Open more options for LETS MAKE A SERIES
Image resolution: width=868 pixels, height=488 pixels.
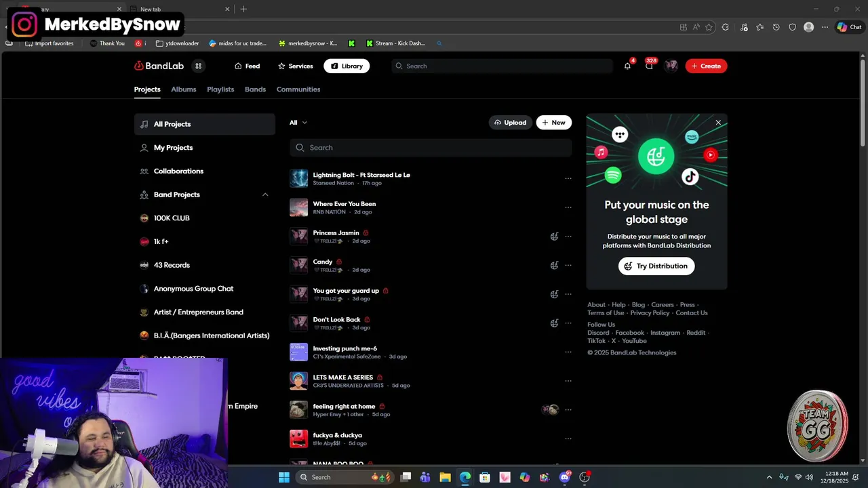click(568, 381)
